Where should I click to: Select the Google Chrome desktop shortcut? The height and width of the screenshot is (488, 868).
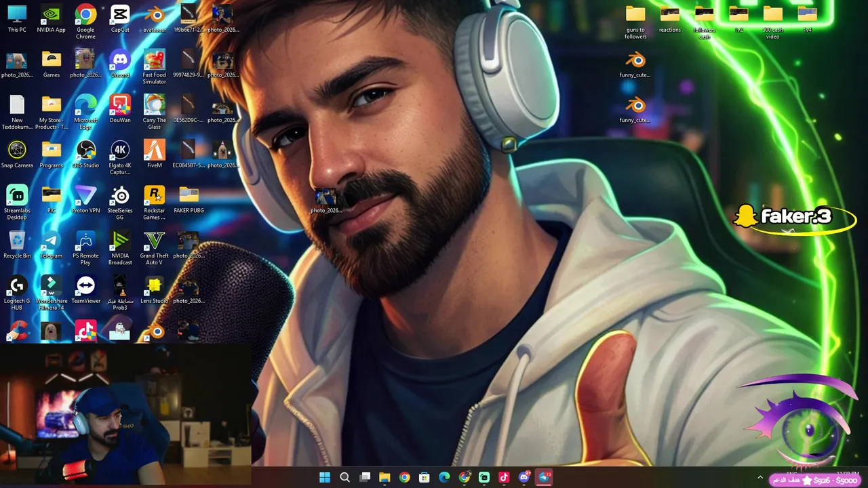pos(85,22)
